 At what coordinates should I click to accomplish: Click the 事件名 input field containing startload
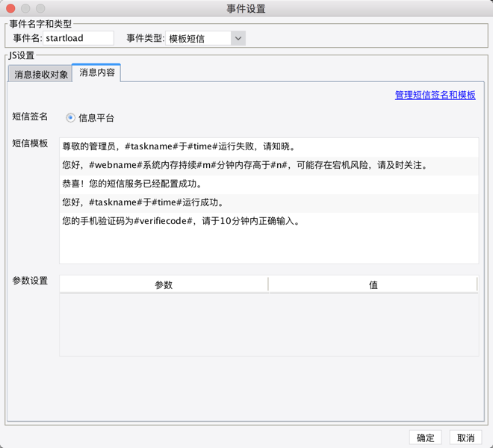coord(78,38)
